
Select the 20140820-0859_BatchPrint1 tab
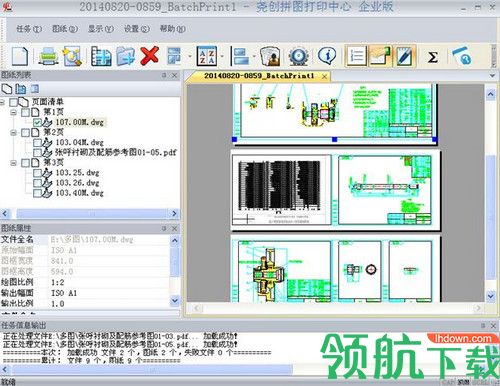pyautogui.click(x=259, y=76)
